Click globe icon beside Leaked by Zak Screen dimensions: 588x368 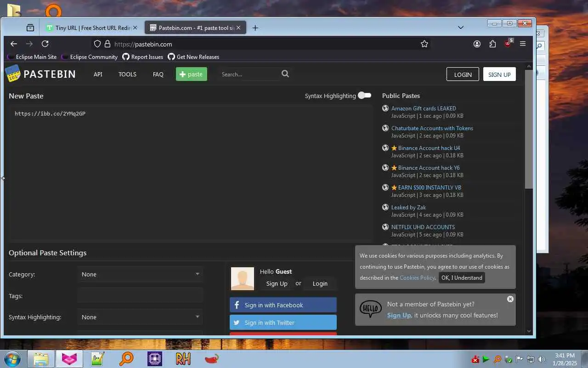[x=385, y=207]
